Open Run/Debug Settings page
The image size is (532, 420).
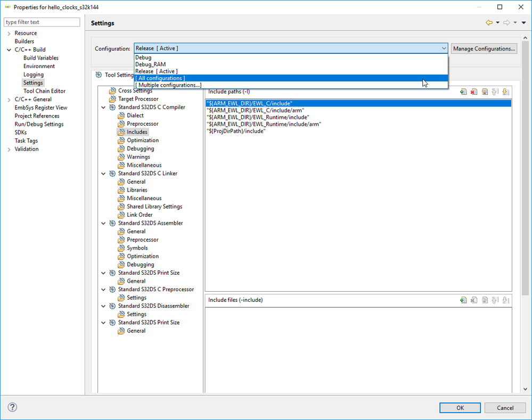pyautogui.click(x=39, y=124)
